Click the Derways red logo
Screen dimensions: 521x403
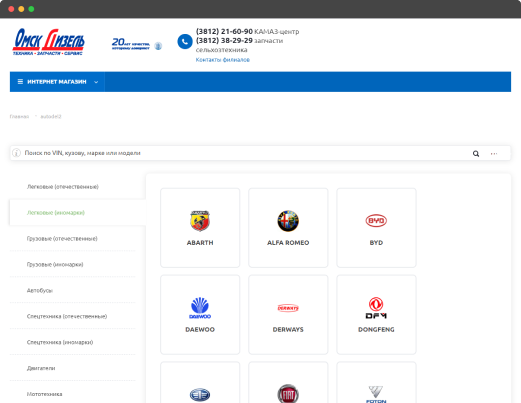[288, 308]
